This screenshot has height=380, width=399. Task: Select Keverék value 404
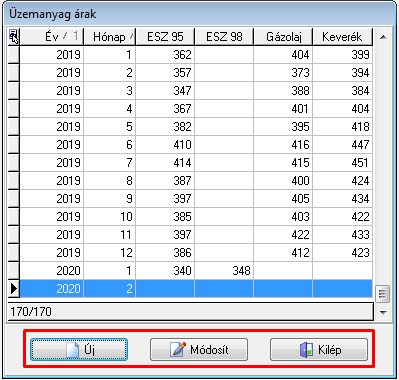(x=342, y=109)
